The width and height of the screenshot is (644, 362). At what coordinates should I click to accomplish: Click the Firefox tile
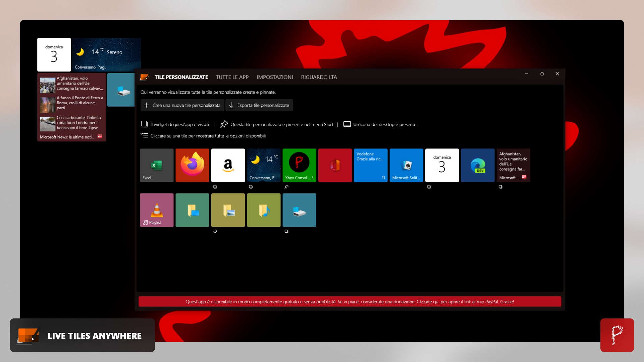pos(192,165)
